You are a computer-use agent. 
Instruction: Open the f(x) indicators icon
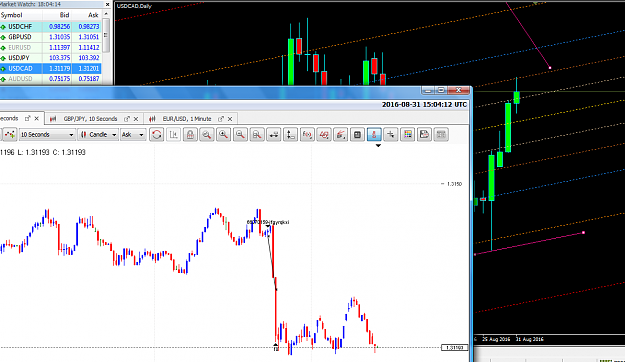[307, 135]
